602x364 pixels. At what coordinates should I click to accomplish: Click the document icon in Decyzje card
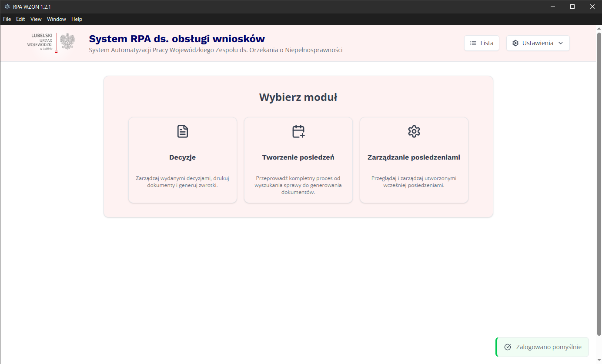click(183, 131)
